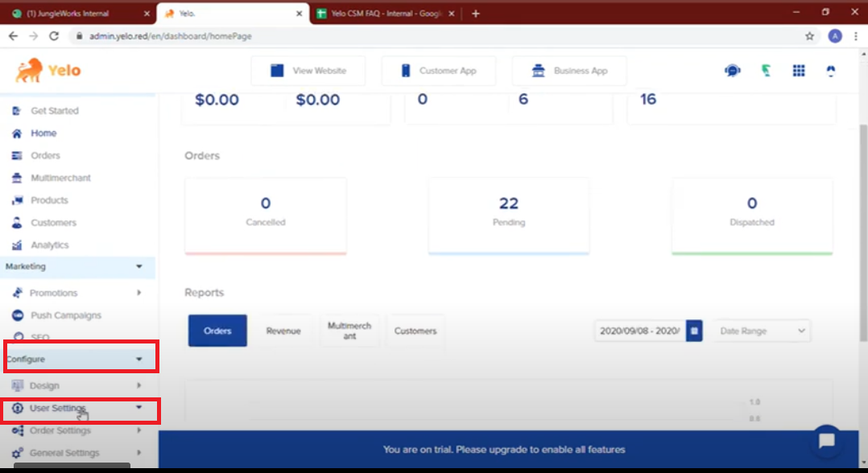Reload the page using browser refresh icon
Image resolution: width=868 pixels, height=473 pixels.
click(x=54, y=36)
